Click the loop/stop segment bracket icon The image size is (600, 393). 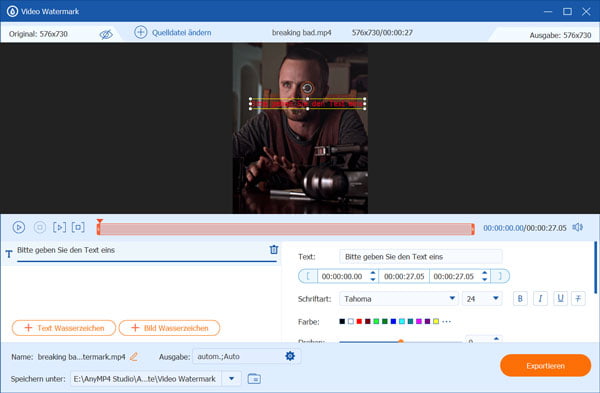pos(78,227)
